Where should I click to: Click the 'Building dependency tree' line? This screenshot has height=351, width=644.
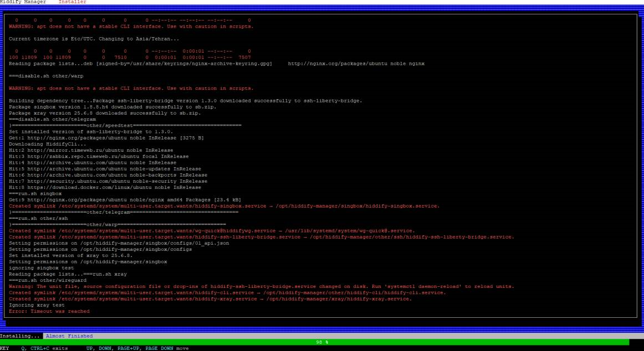click(x=186, y=101)
